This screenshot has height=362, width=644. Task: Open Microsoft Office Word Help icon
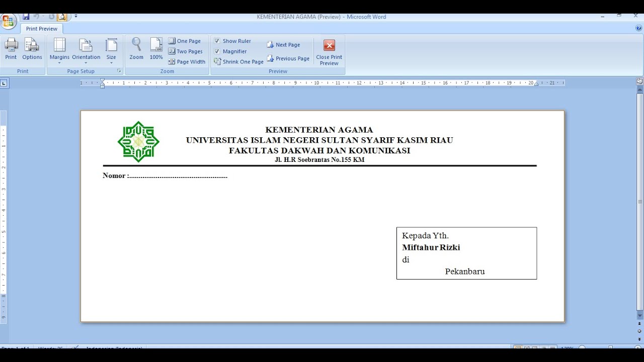(x=638, y=28)
